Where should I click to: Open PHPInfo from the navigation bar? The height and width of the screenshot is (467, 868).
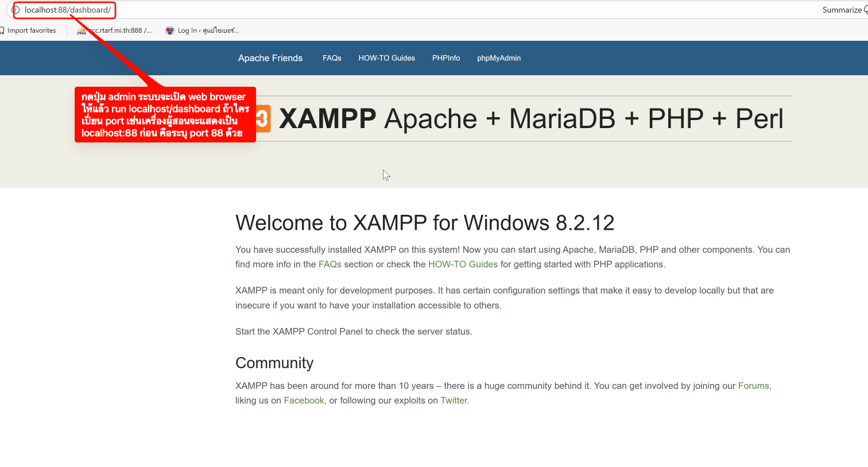(446, 58)
